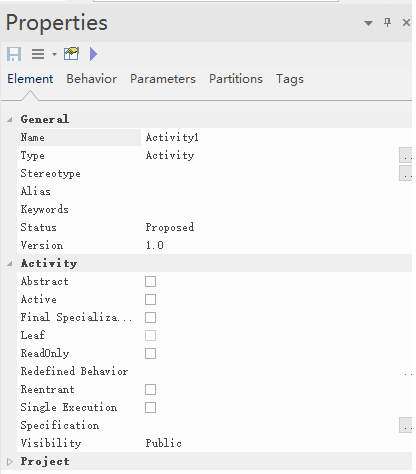
Task: Open the hamburger options menu icon
Action: click(38, 54)
